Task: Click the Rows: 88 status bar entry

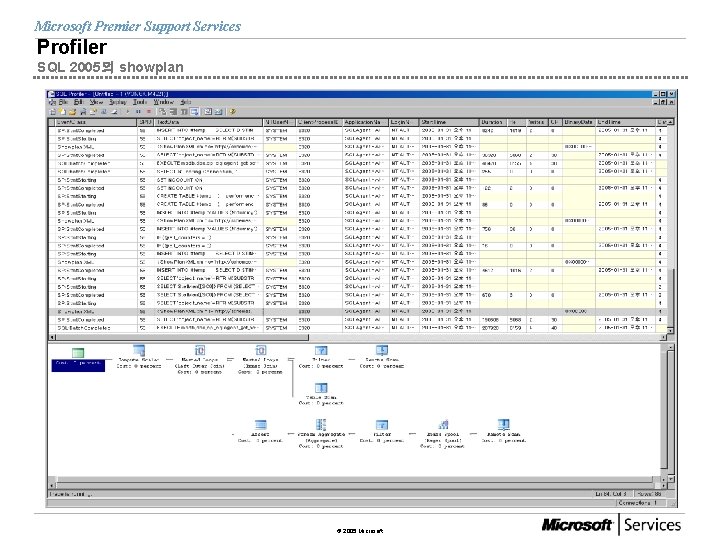Action: point(649,494)
